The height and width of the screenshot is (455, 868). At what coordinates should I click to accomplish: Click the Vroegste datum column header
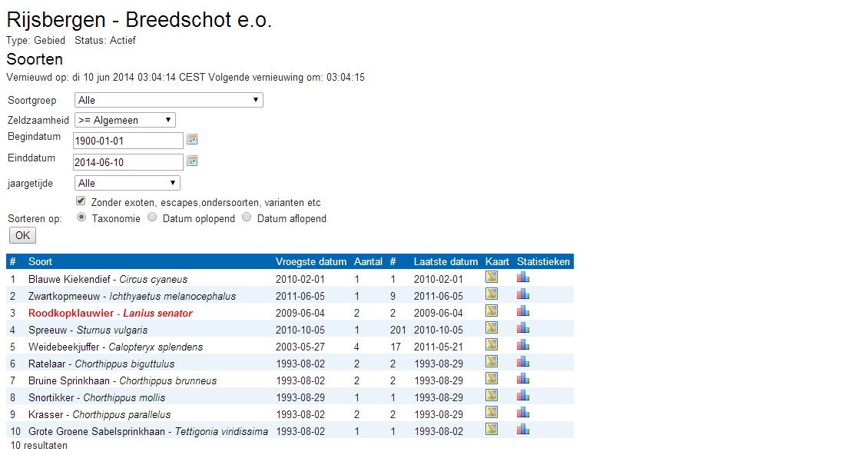point(311,261)
